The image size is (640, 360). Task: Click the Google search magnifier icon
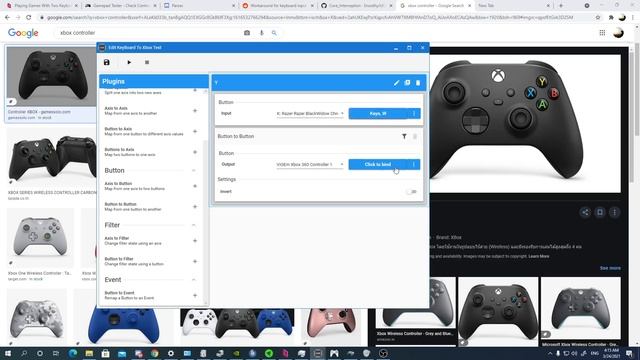(x=274, y=33)
